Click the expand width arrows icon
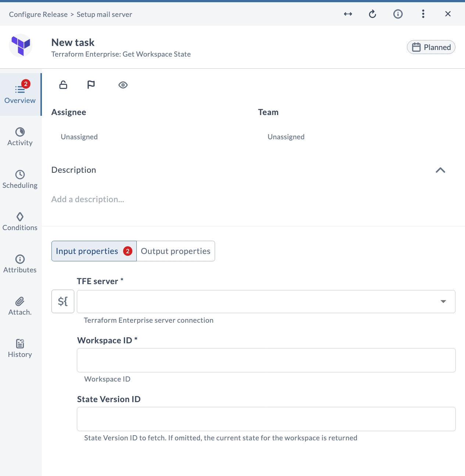The image size is (465, 476). click(348, 14)
